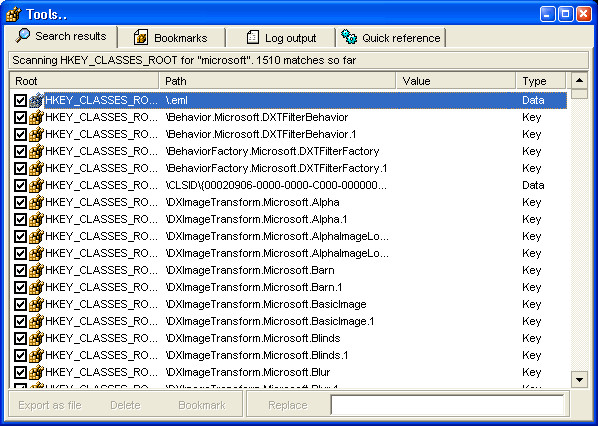Image resolution: width=598 pixels, height=426 pixels.
Task: Click the Bookmarks tab icon
Action: 141,37
